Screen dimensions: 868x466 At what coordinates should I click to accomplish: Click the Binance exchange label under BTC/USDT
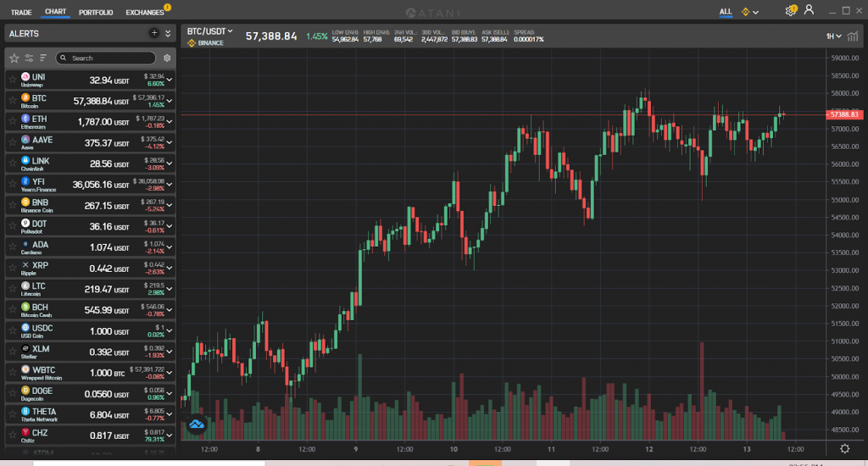(206, 43)
